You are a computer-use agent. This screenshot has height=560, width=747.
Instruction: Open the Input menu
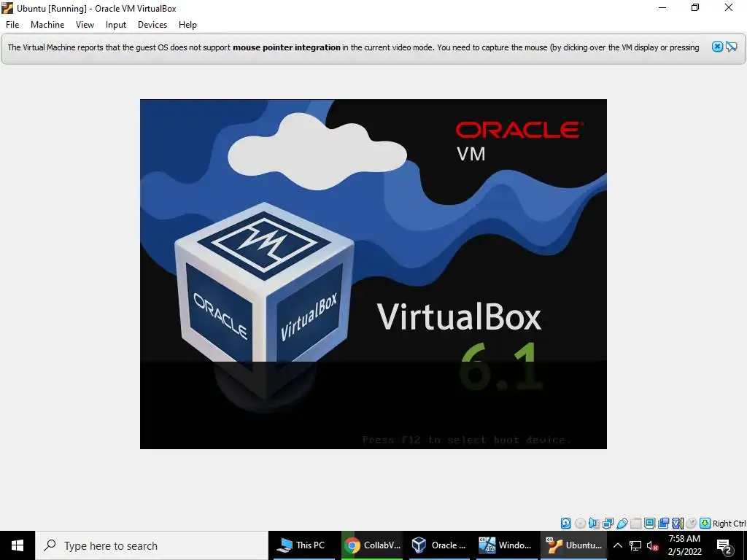116,25
